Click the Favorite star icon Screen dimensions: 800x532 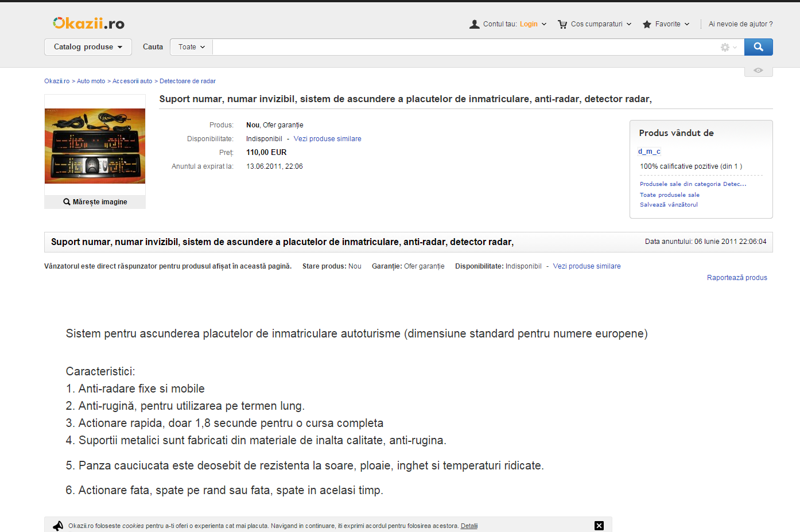(647, 24)
